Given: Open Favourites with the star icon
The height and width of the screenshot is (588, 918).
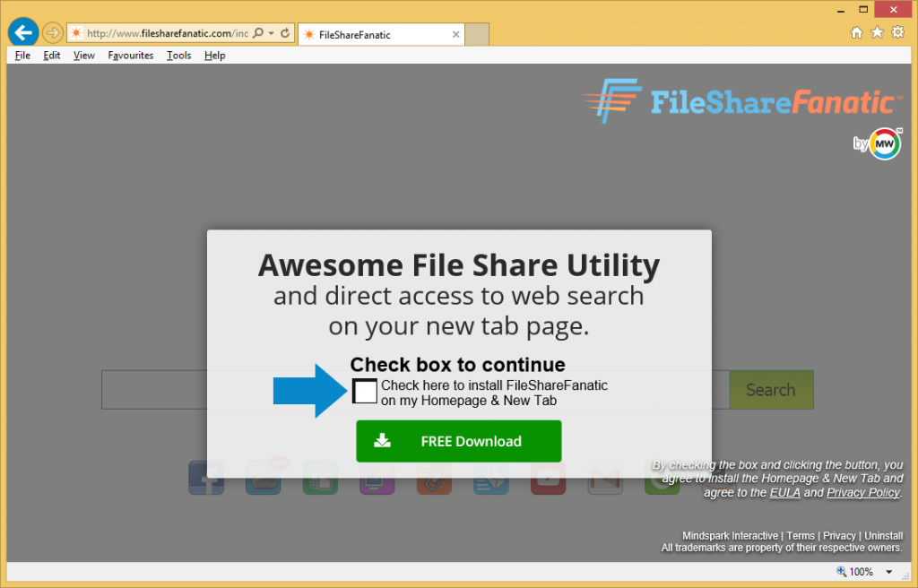Looking at the screenshot, I should (x=875, y=33).
